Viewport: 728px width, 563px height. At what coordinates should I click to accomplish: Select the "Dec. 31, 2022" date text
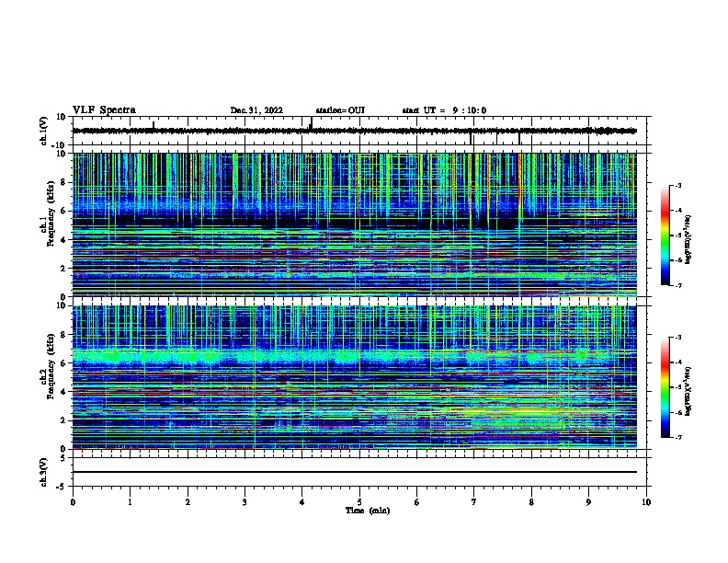[x=256, y=110]
